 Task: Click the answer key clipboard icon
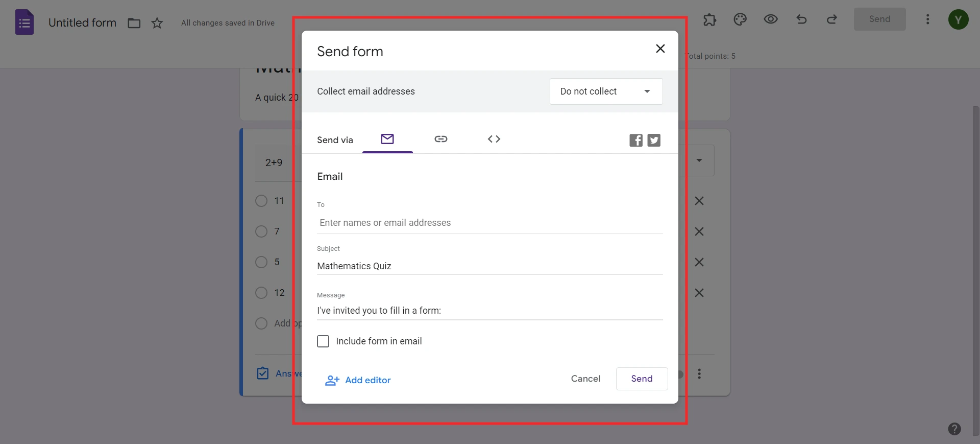pos(262,373)
